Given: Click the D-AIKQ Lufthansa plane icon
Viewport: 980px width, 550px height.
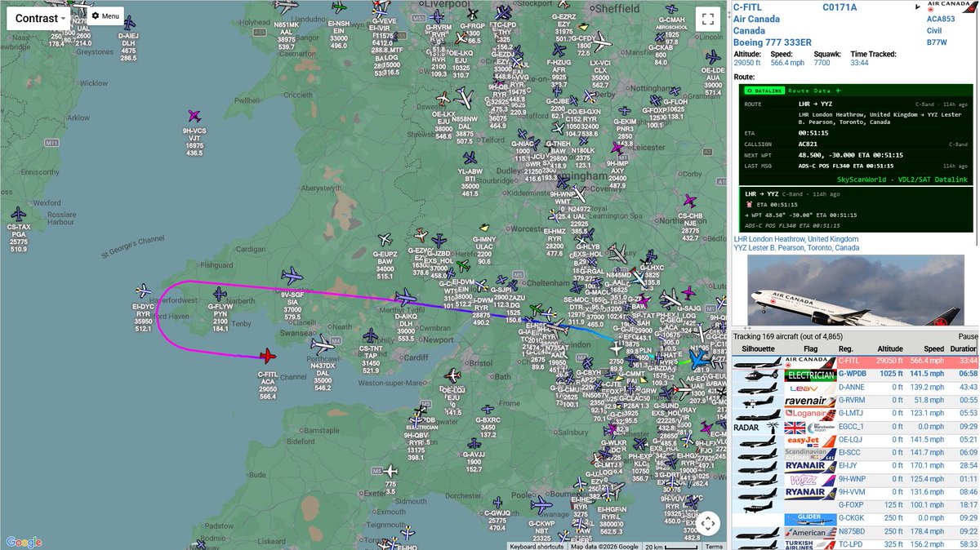Looking at the screenshot, I should [x=404, y=299].
